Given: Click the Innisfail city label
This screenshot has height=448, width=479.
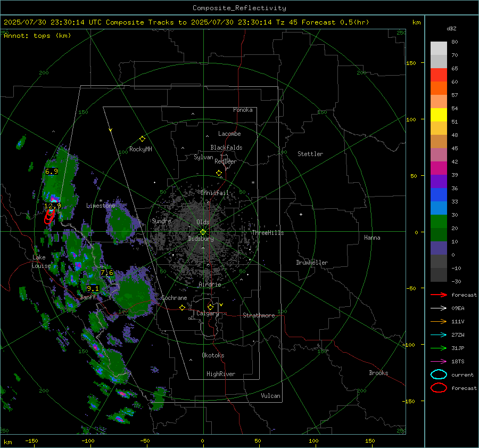Looking at the screenshot, I should (215, 193).
